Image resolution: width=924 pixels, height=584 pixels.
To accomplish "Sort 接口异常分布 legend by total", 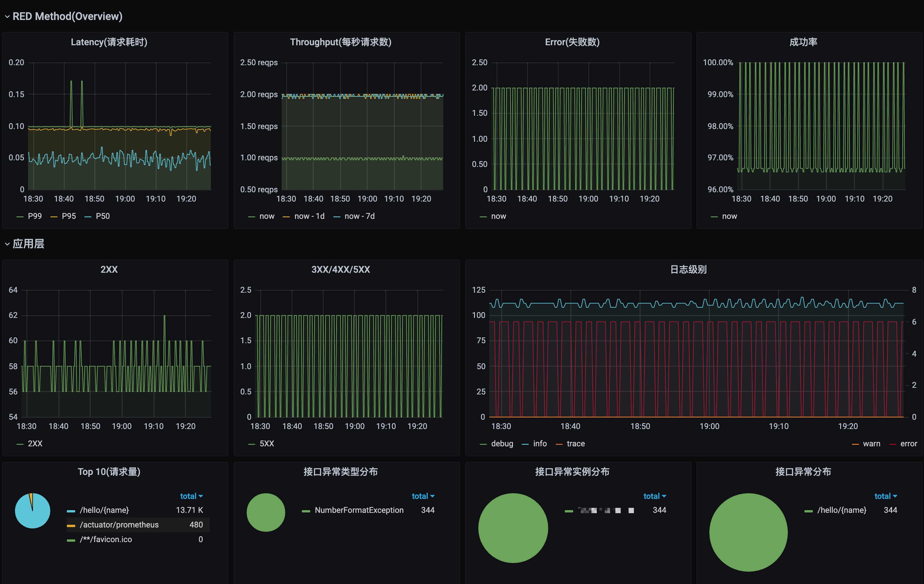I will click(x=886, y=496).
